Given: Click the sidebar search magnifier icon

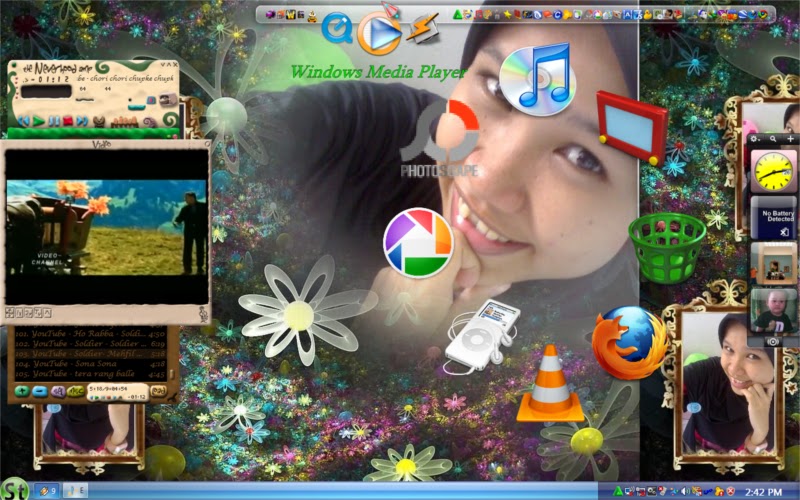Looking at the screenshot, I should [773, 139].
